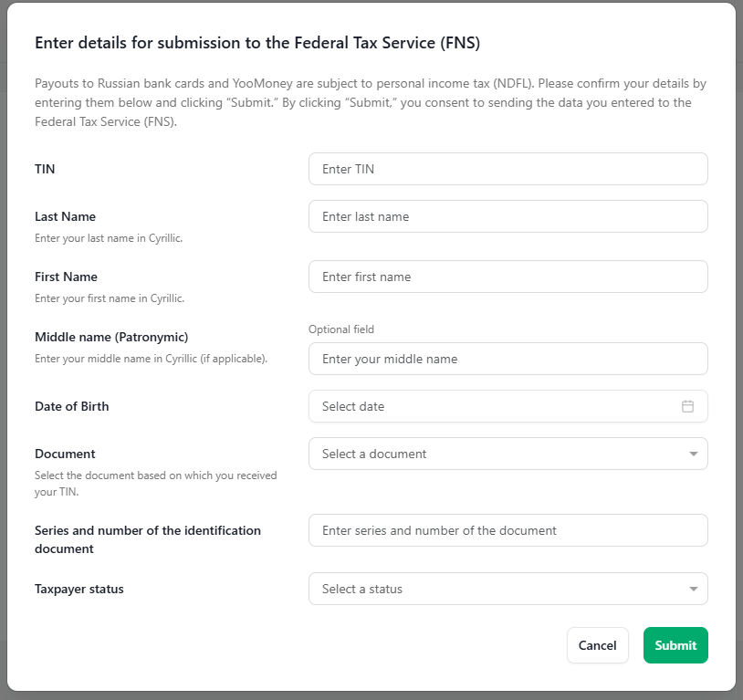Click the "Last Name" label text
The image size is (743, 700).
66,216
